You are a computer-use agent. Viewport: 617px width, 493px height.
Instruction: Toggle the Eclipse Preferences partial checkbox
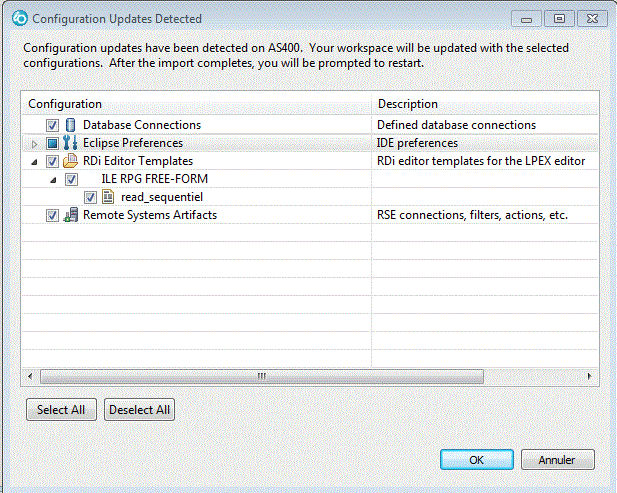[52, 143]
